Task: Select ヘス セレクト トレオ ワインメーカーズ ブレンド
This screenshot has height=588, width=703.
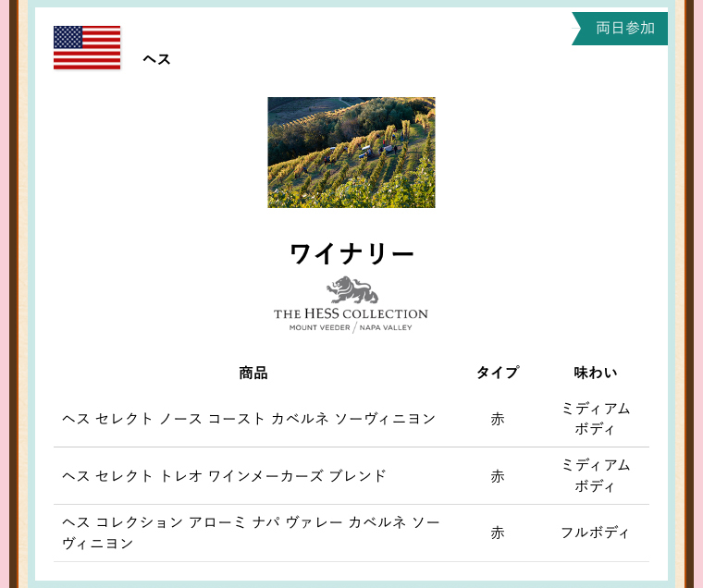Action: [x=225, y=476]
